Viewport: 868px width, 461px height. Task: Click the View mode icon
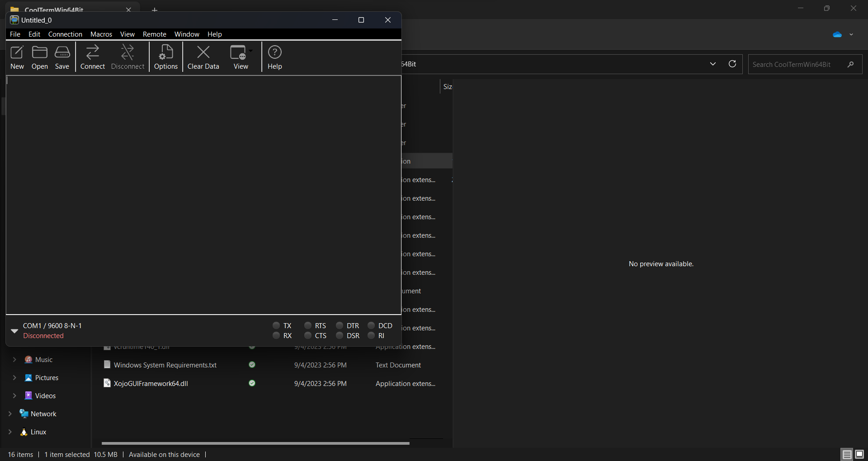pos(239,57)
